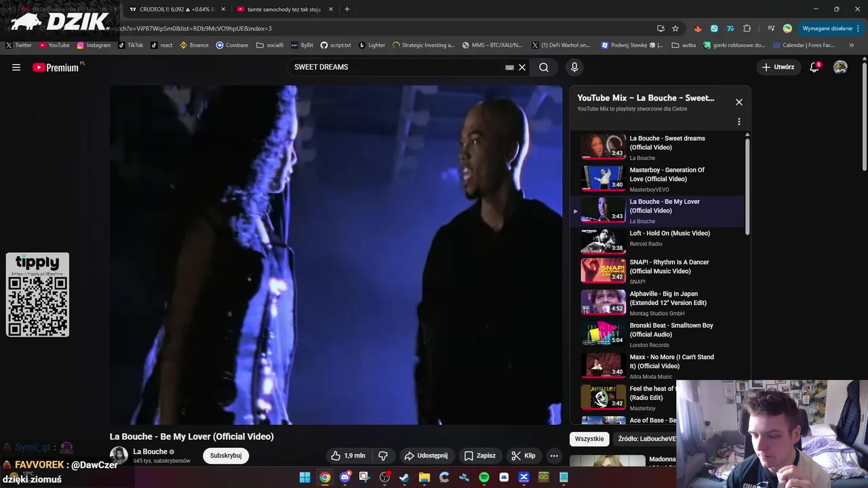Open Discord from the taskbar
The height and width of the screenshot is (488, 868).
(344, 478)
